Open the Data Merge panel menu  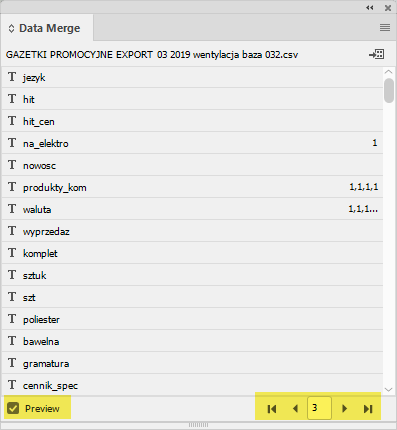pos(385,27)
